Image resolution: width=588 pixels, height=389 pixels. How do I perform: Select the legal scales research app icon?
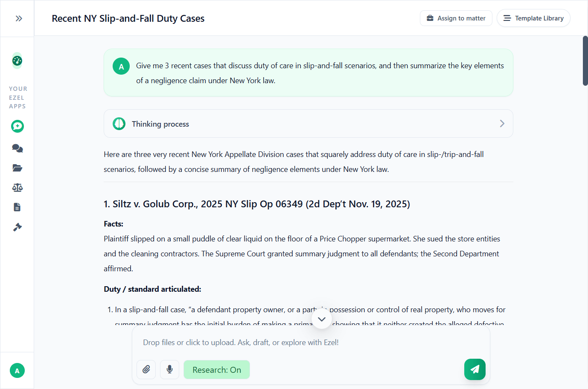(x=17, y=187)
